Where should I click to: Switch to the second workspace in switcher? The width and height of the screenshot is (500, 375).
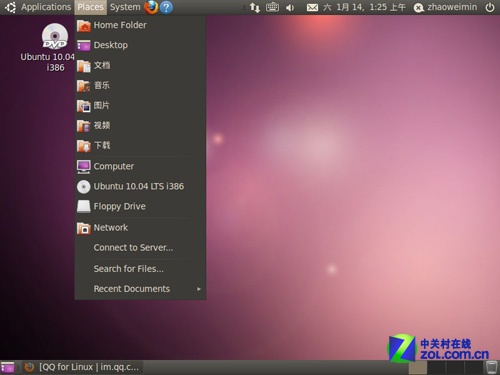pyautogui.click(x=436, y=367)
